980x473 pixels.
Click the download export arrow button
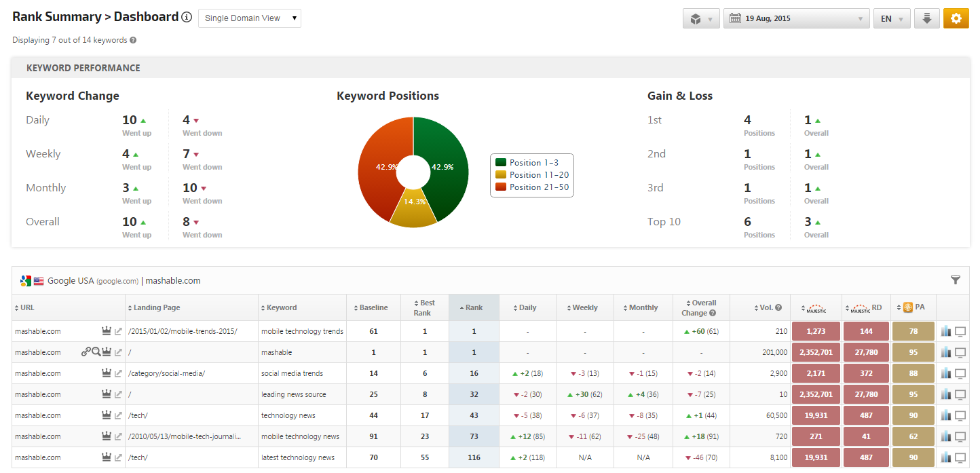(x=926, y=18)
